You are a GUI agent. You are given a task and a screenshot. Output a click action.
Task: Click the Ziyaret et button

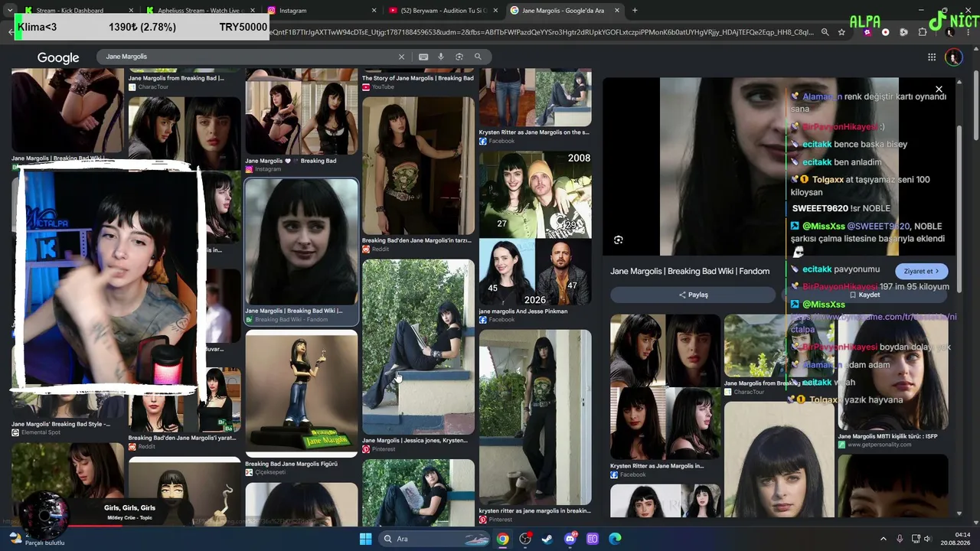click(x=921, y=271)
